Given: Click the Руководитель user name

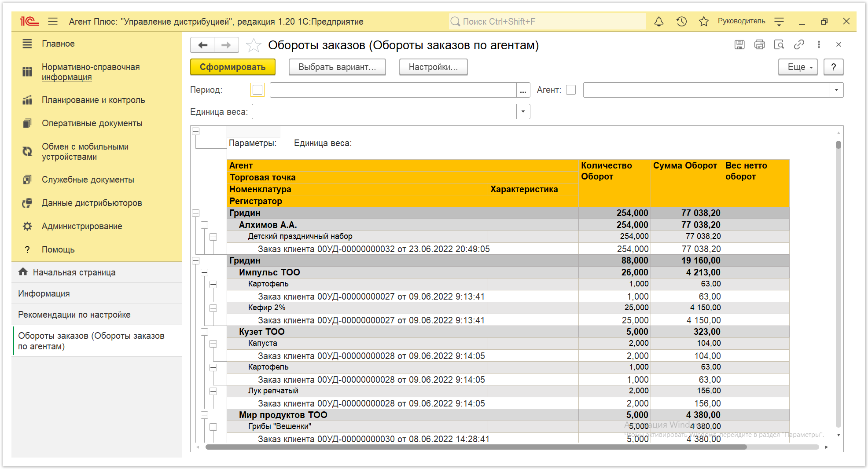Looking at the screenshot, I should tap(741, 21).
